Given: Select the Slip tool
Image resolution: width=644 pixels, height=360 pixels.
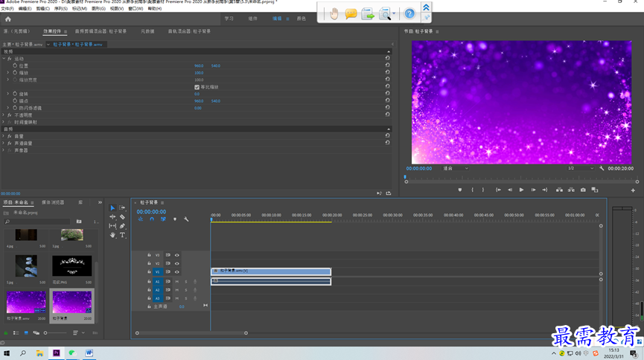Looking at the screenshot, I should (112, 226).
